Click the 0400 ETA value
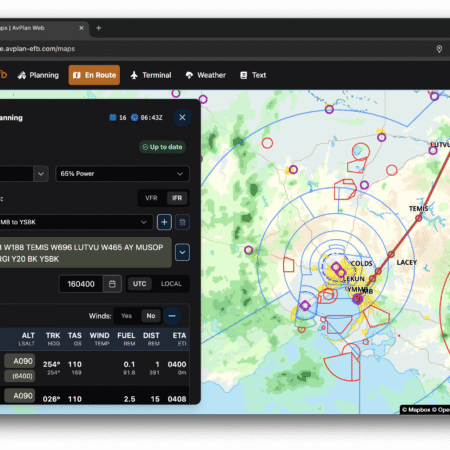Viewport: 450px width, 450px height. tap(177, 364)
